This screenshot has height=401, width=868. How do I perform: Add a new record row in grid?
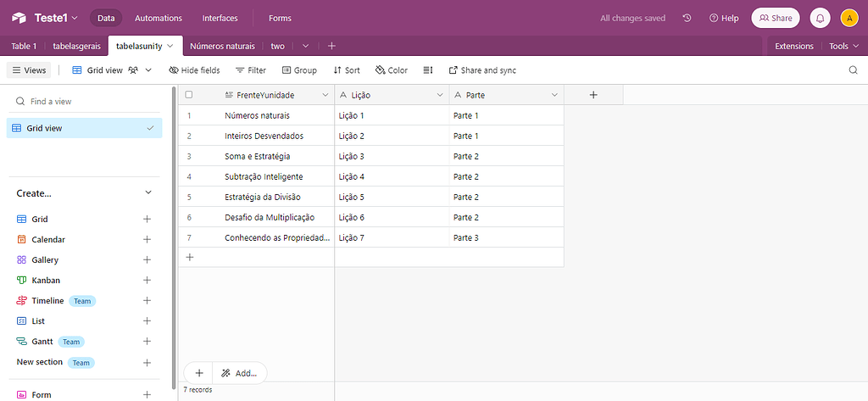[x=189, y=257]
